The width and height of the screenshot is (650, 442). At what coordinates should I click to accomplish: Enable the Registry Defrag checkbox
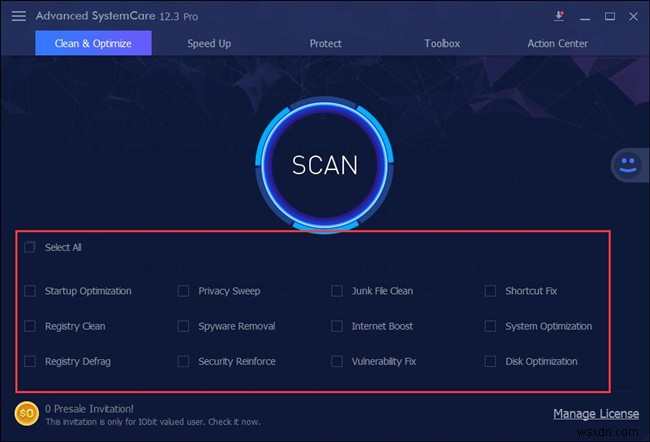(x=30, y=361)
